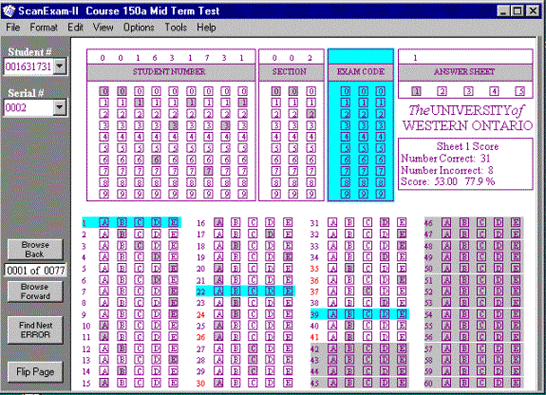Viewport: 546px width, 395px height.
Task: Open the Student # dropdown arrow
Action: coord(60,66)
